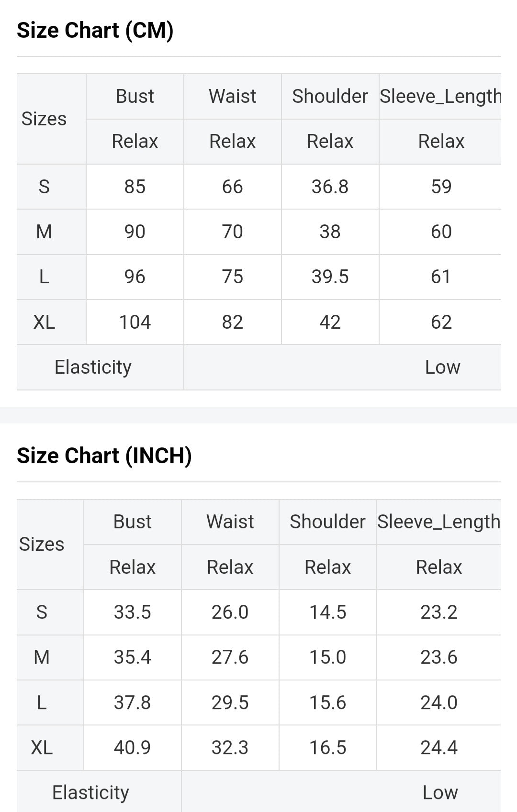This screenshot has width=517, height=812.
Task: Click the Sizes header in the CM chart
Action: coord(44,119)
